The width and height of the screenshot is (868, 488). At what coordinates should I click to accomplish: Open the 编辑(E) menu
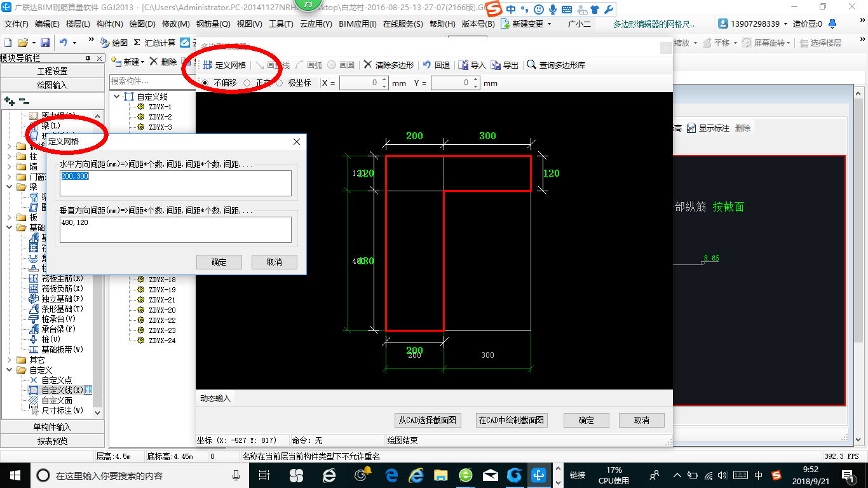(47, 24)
